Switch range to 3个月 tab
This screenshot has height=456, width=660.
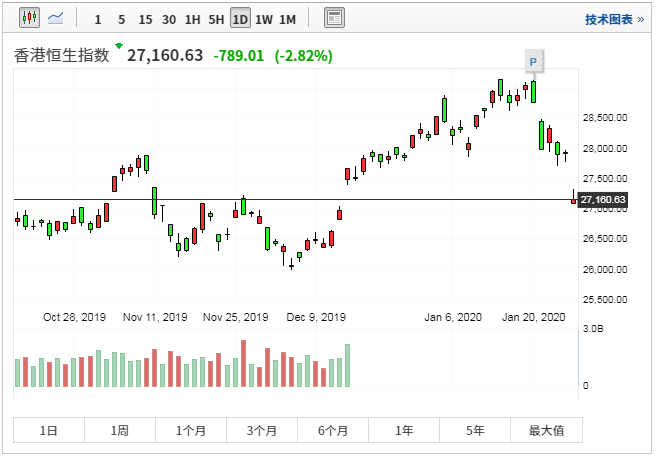262,431
